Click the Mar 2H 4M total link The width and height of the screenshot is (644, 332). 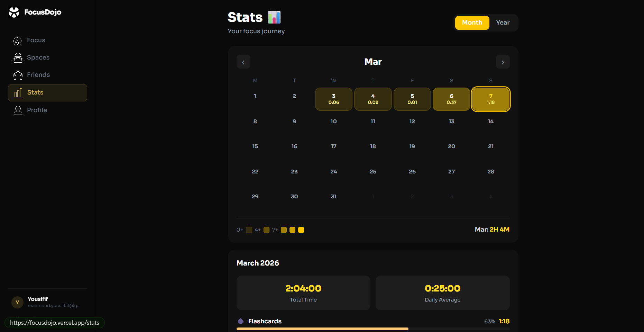492,229
